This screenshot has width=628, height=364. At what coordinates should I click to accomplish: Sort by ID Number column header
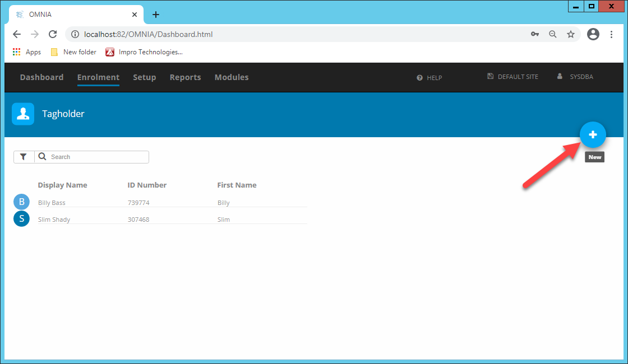pyautogui.click(x=147, y=185)
